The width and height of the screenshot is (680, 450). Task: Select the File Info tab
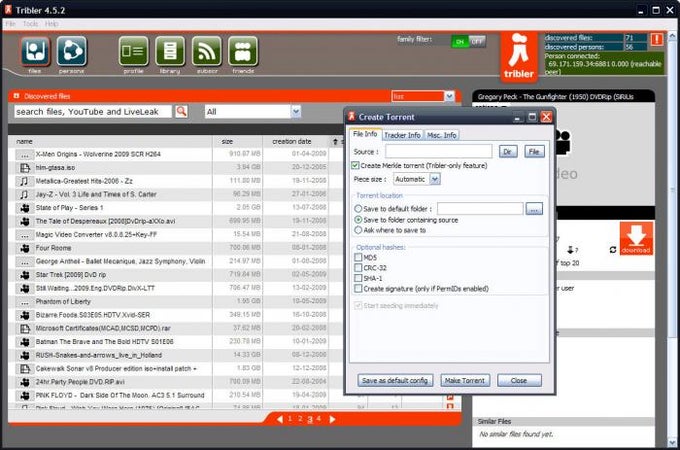coord(365,134)
